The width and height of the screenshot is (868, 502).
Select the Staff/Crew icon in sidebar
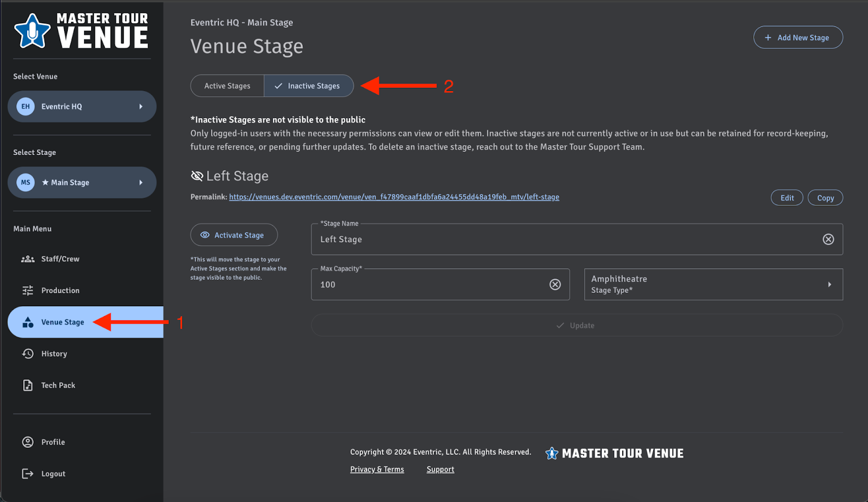pos(28,259)
